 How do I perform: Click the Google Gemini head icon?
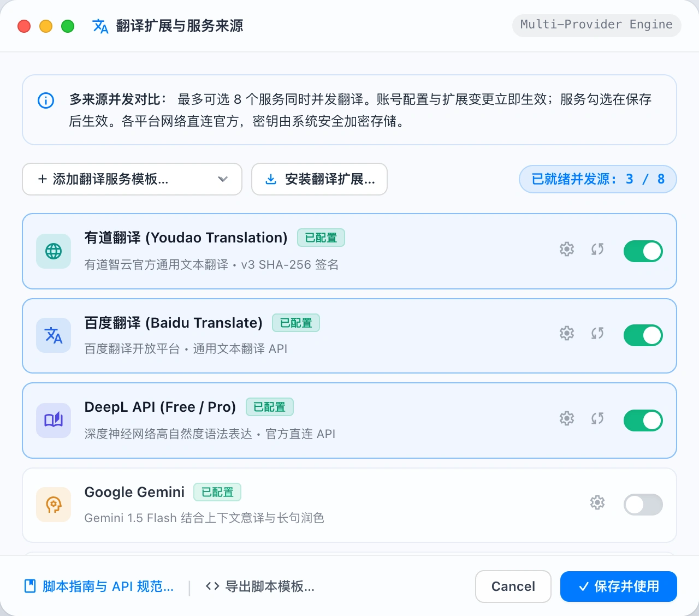[x=54, y=505]
